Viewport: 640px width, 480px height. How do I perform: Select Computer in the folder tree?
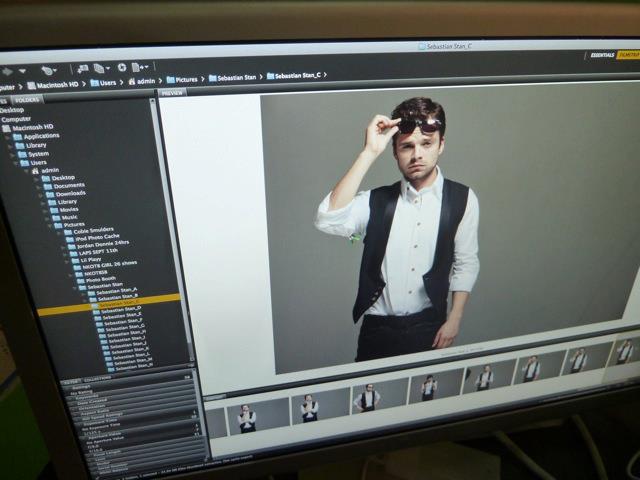[x=16, y=119]
